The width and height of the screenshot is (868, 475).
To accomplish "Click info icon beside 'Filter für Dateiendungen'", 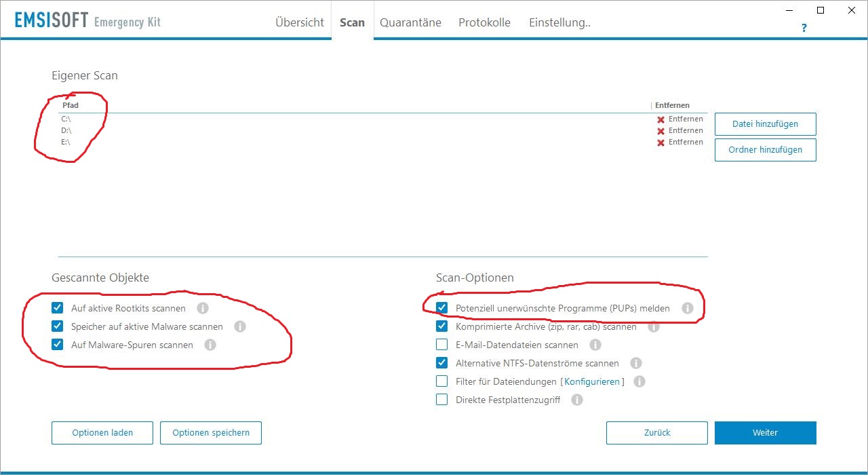I will point(639,381).
